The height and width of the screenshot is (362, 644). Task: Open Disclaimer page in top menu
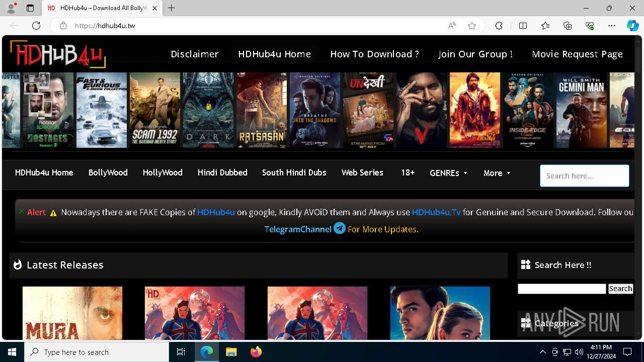click(x=195, y=54)
